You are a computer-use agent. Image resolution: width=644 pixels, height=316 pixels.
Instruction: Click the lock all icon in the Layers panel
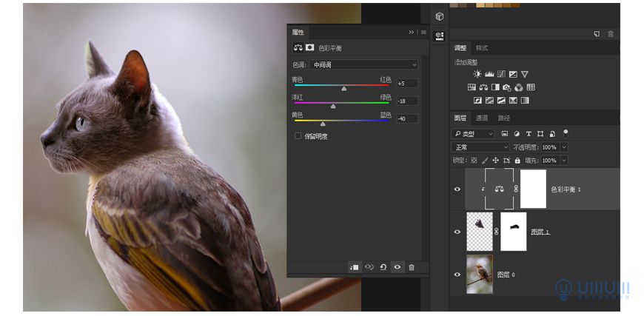coord(518,160)
